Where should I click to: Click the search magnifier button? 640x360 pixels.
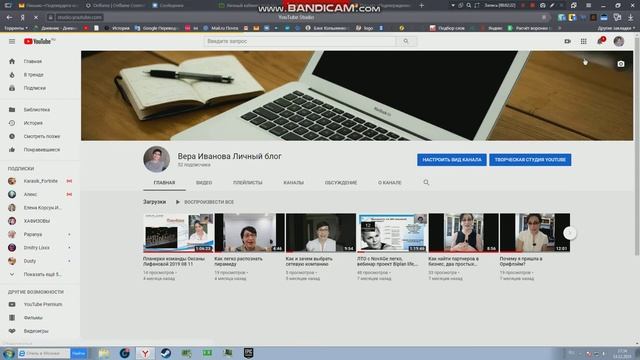406,41
